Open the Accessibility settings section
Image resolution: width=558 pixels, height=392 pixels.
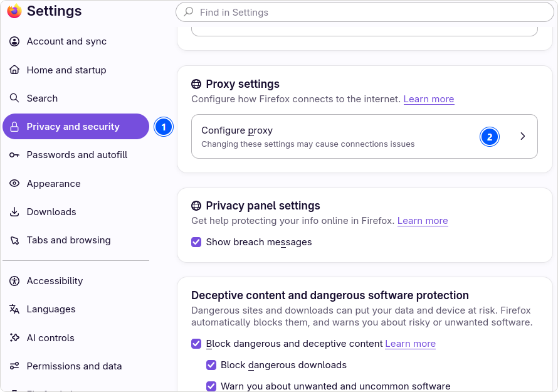pyautogui.click(x=75, y=281)
